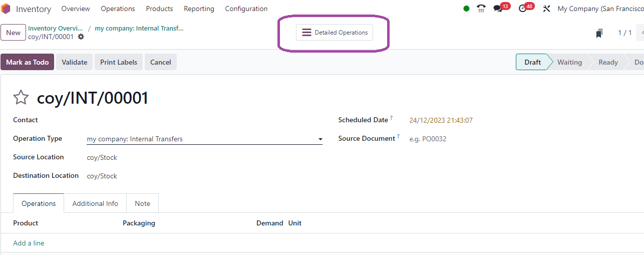Click the Odoo Inventory app logo icon
The image size is (644, 255).
(x=6, y=9)
